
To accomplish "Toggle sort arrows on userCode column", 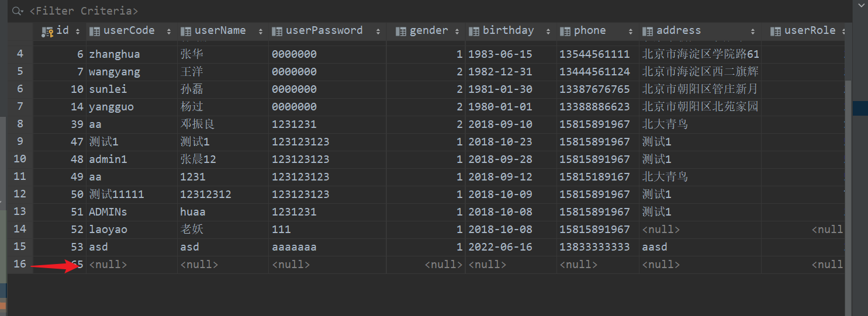I will (x=169, y=32).
